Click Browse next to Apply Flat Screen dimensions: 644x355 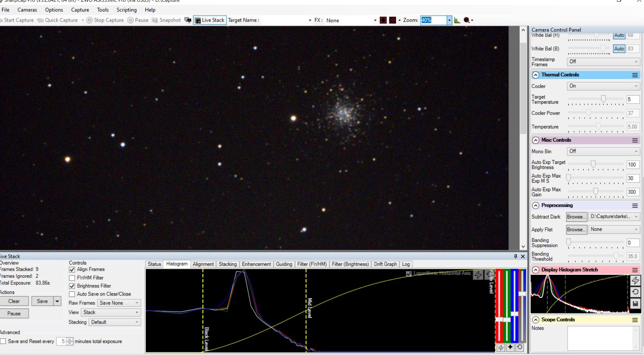(x=576, y=229)
